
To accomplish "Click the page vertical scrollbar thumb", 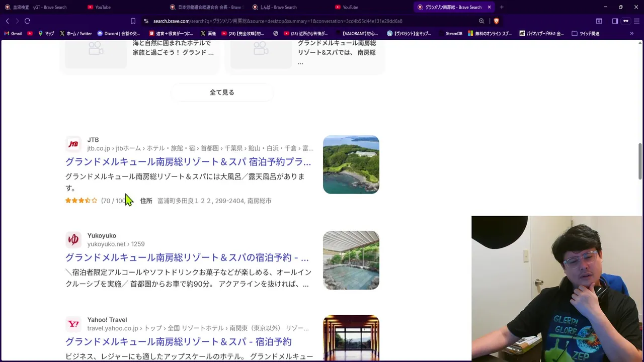I will (x=640, y=161).
